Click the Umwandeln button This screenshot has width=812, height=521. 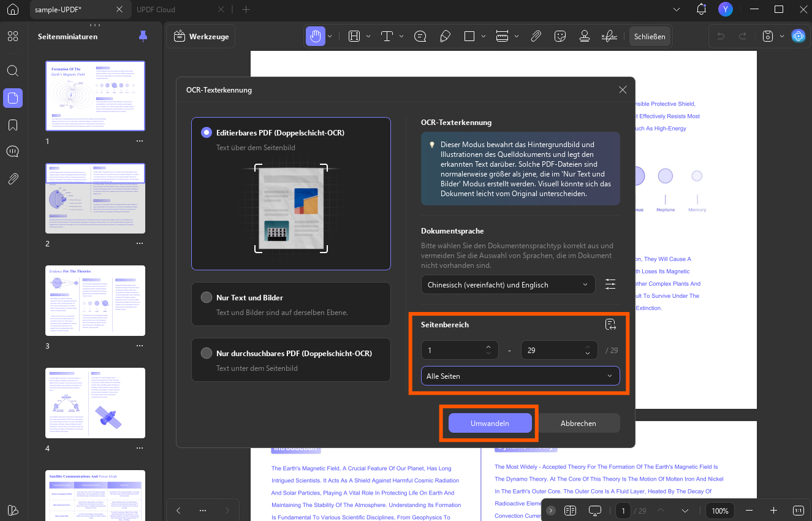[x=490, y=423]
